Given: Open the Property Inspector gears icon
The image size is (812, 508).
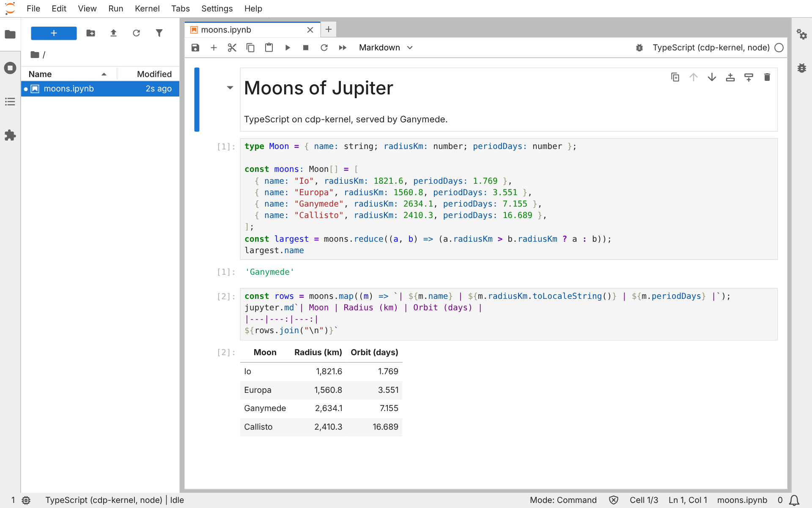Looking at the screenshot, I should click(802, 34).
